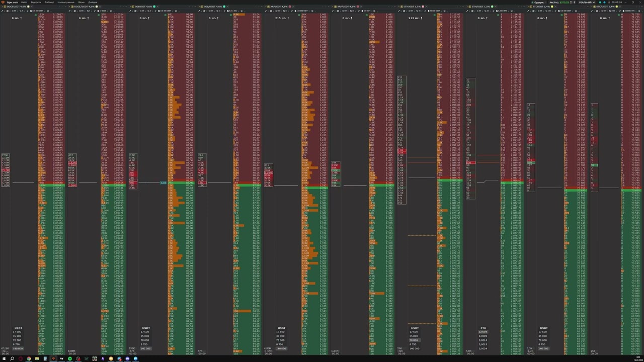
Task: Open the Таблиці menu
Action: (49, 2)
